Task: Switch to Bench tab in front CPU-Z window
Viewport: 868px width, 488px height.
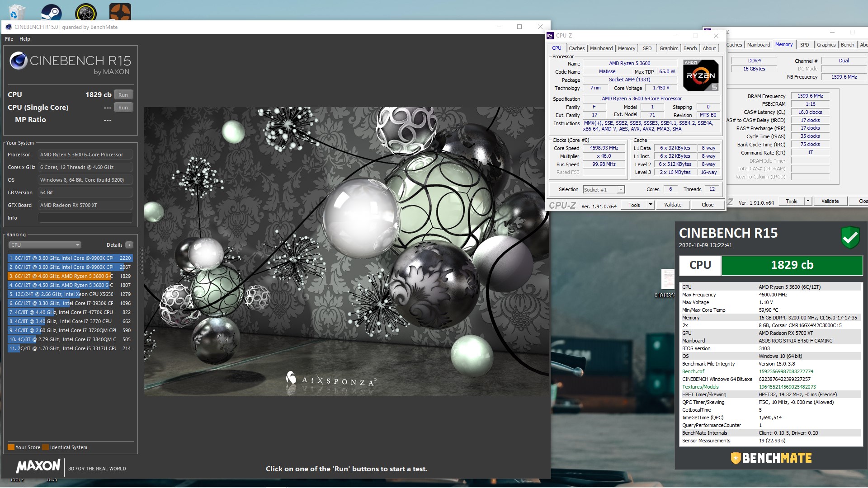Action: [x=690, y=48]
